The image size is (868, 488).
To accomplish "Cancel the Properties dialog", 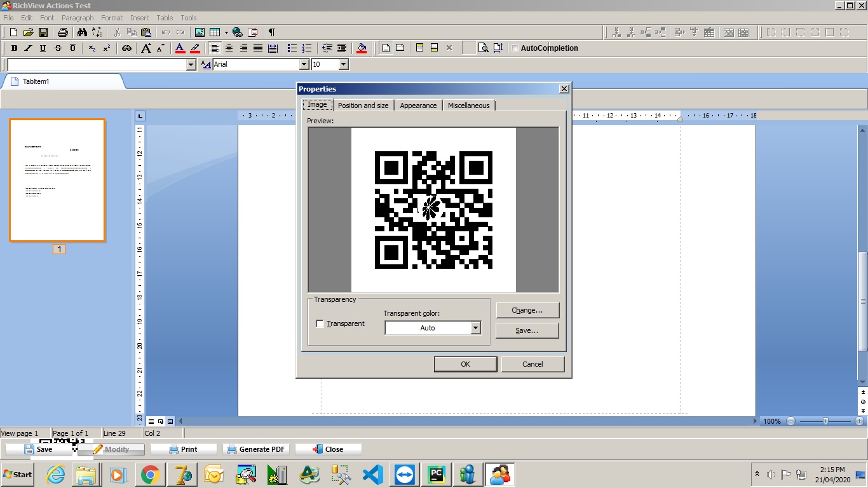I will tap(532, 364).
